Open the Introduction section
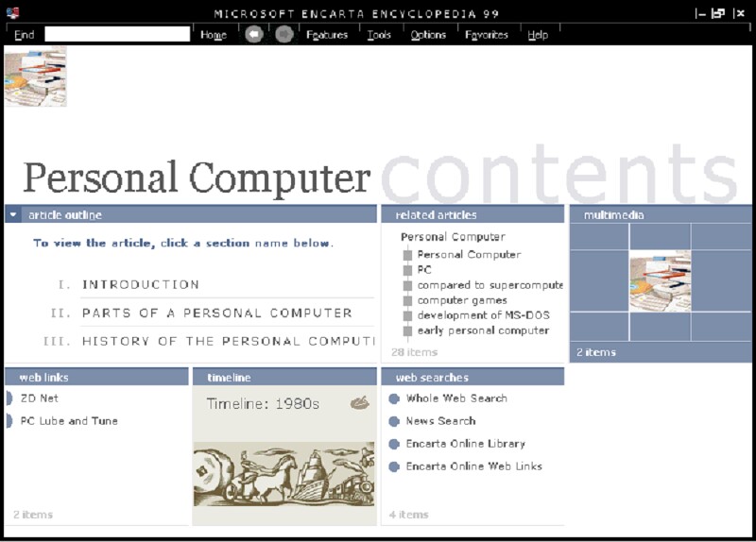 coord(141,285)
